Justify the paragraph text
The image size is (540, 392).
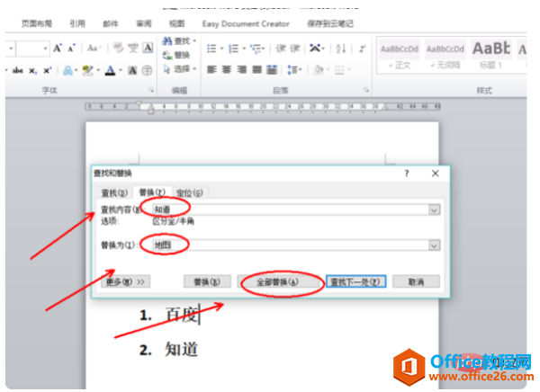click(x=256, y=70)
